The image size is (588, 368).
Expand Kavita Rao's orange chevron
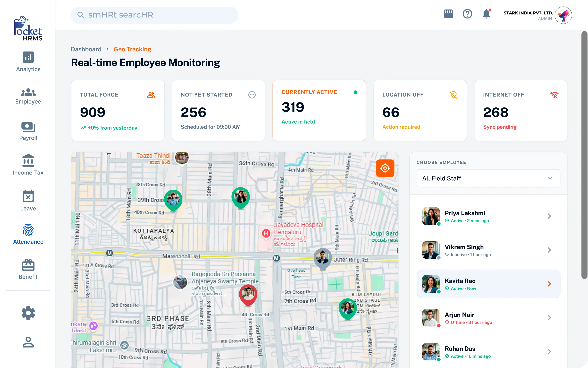(x=549, y=284)
